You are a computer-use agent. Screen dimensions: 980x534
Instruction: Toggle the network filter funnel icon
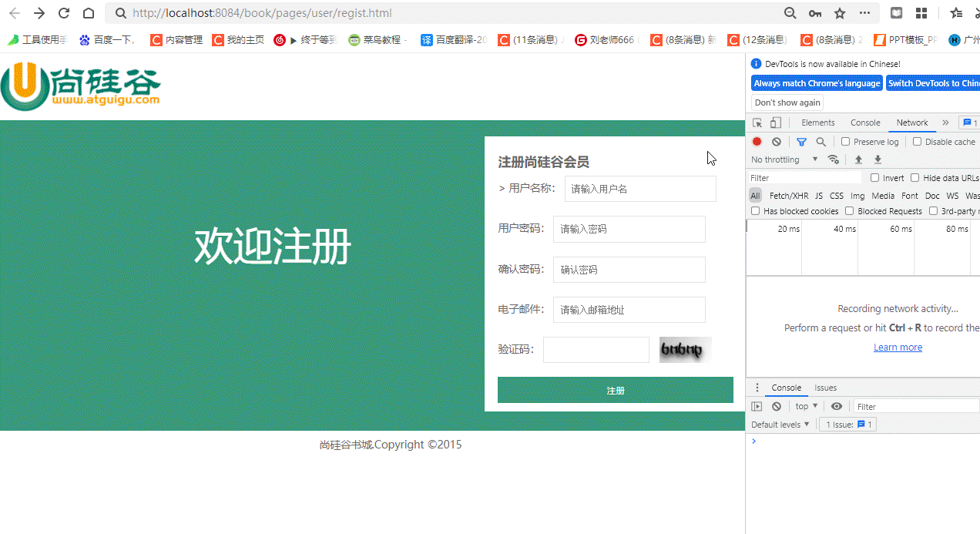801,142
